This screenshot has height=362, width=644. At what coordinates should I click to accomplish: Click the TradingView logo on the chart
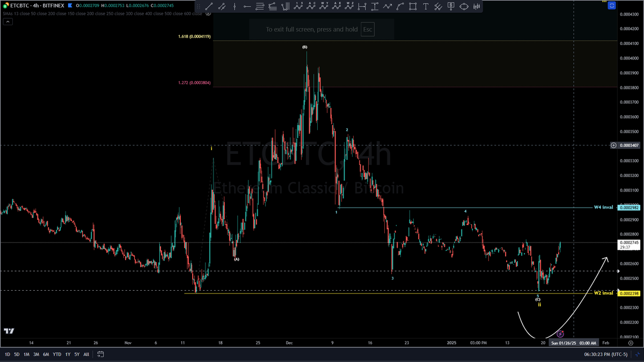(9, 331)
